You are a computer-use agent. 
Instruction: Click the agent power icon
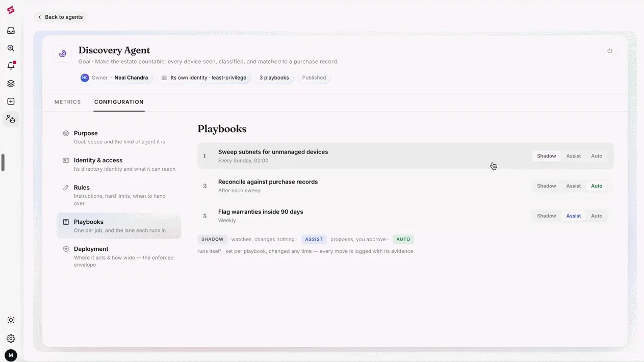tap(610, 51)
